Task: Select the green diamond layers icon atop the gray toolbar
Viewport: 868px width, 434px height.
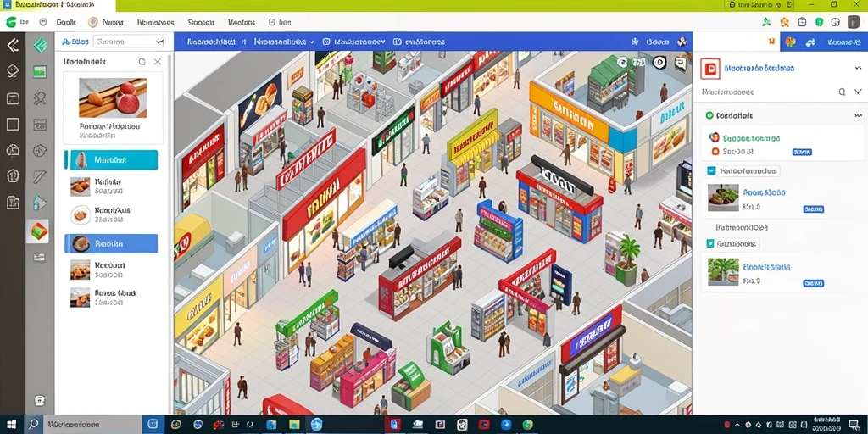Action: [39, 45]
